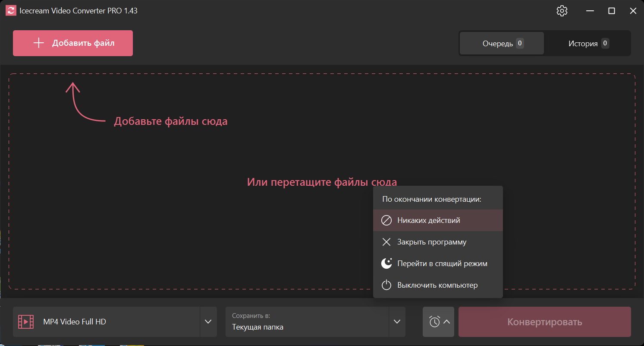This screenshot has height=346, width=644.
Task: Click the Никаких действий no-action circle icon
Action: point(386,220)
